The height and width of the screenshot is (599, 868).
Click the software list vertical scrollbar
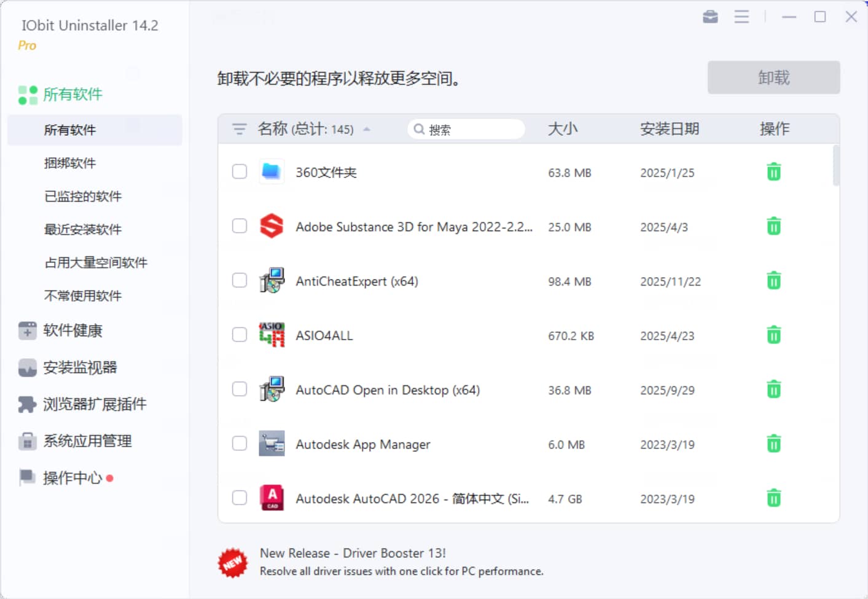835,166
